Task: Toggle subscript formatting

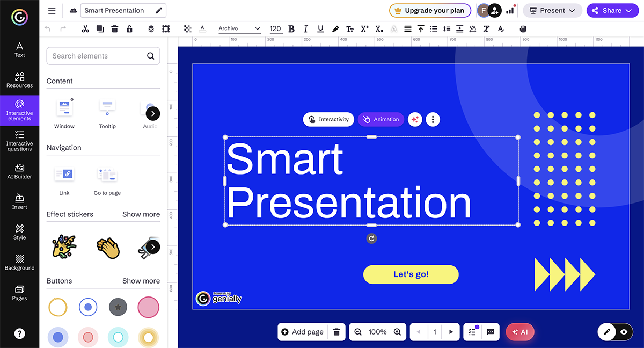Action: click(379, 29)
